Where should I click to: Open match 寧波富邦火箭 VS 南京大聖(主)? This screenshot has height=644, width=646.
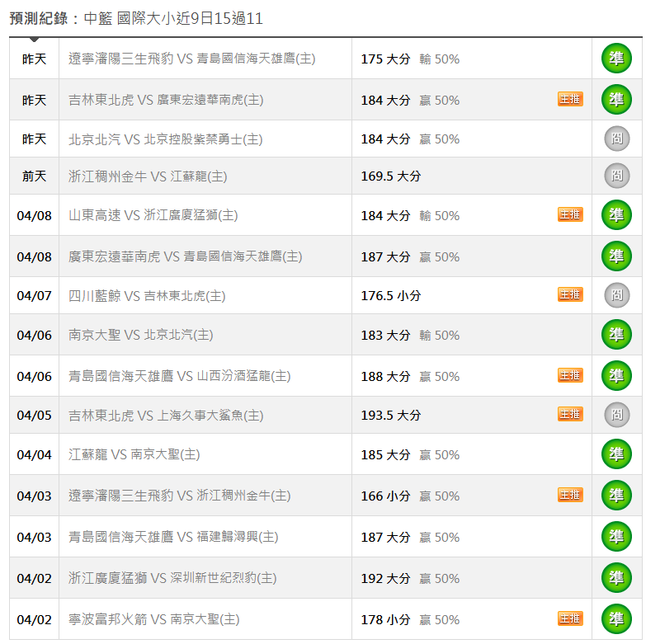click(153, 619)
